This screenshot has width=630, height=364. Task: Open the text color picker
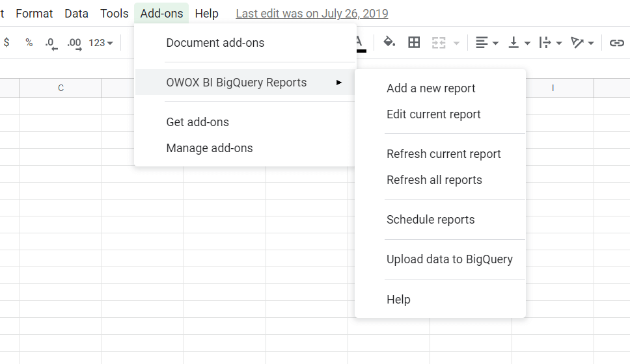coord(360,43)
